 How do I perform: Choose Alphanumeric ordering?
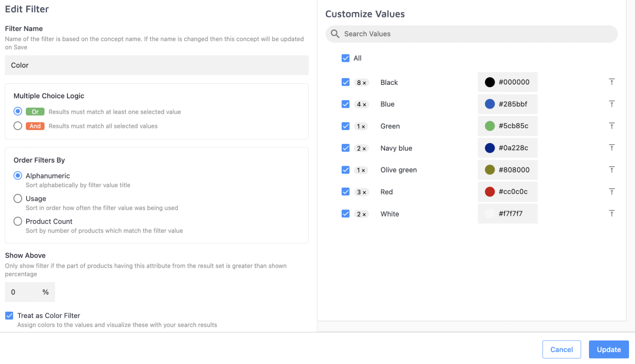click(x=18, y=175)
